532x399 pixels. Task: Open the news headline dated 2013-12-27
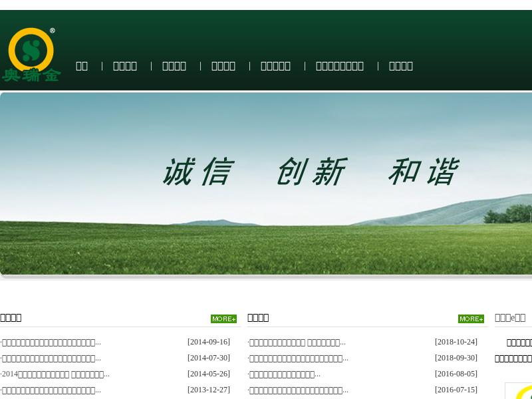pyautogui.click(x=51, y=390)
